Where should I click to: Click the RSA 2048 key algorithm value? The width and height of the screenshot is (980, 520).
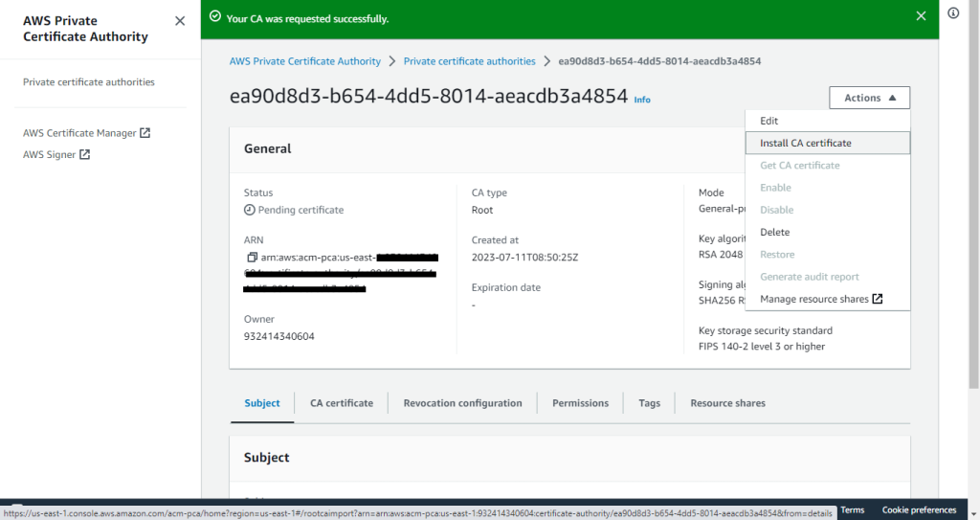(x=721, y=255)
